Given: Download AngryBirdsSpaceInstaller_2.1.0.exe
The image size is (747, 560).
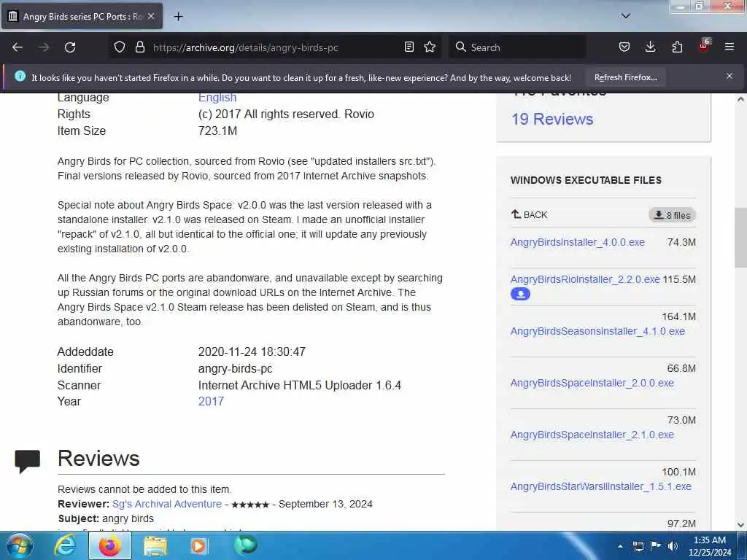Looking at the screenshot, I should (x=592, y=435).
